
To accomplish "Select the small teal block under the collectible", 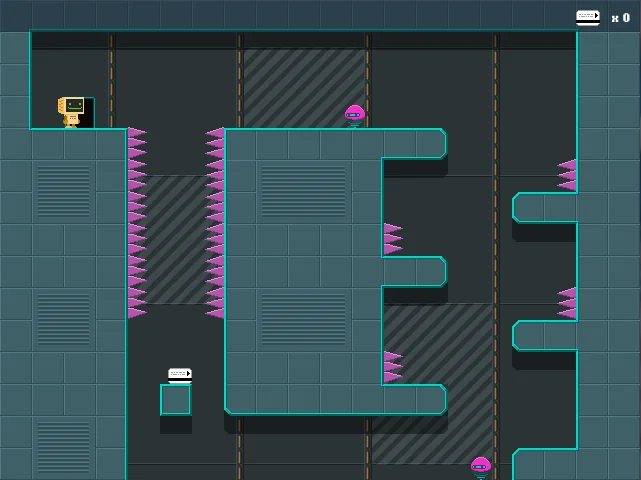I will coord(176,400).
